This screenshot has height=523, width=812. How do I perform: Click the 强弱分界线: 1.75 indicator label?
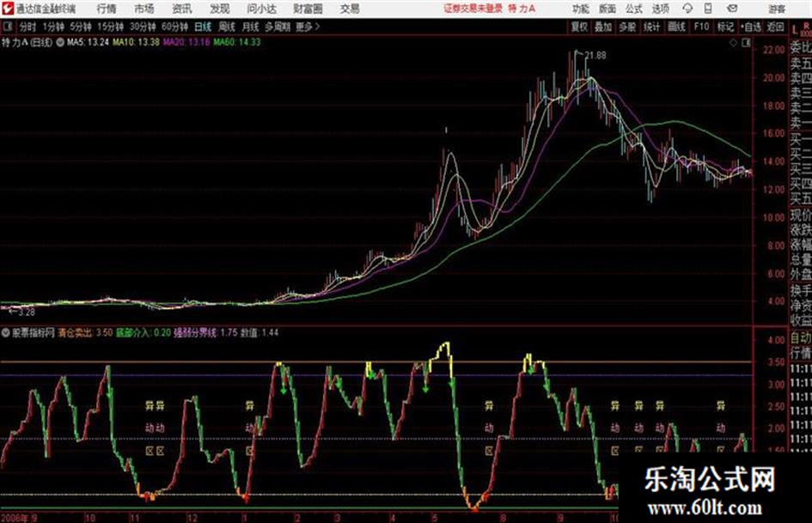(205, 332)
